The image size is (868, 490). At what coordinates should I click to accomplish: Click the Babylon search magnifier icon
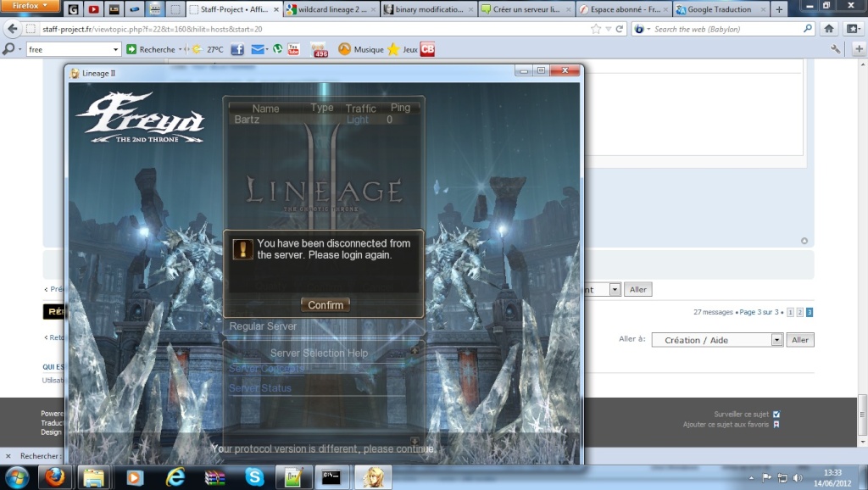point(808,29)
